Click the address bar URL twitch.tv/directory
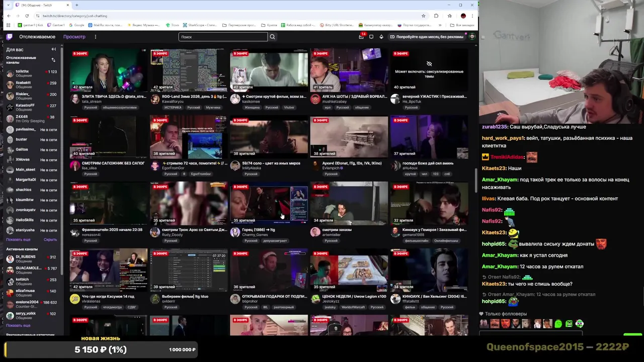This screenshot has height=362, width=644. click(x=74, y=16)
